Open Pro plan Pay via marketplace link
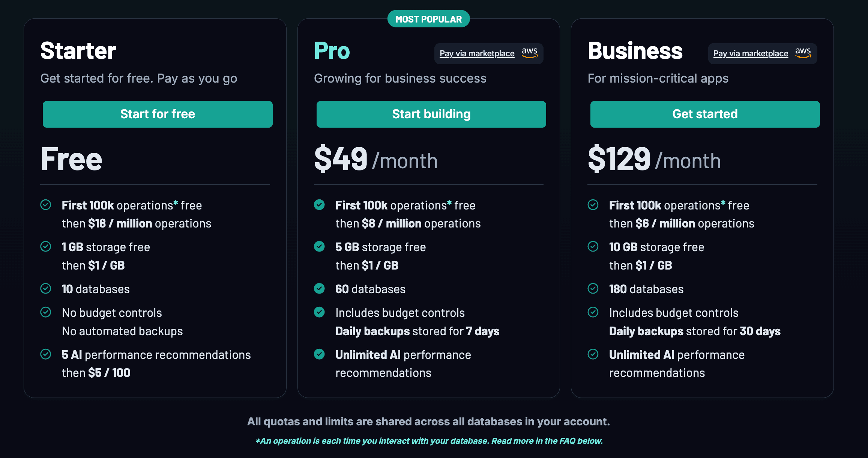 tap(477, 54)
